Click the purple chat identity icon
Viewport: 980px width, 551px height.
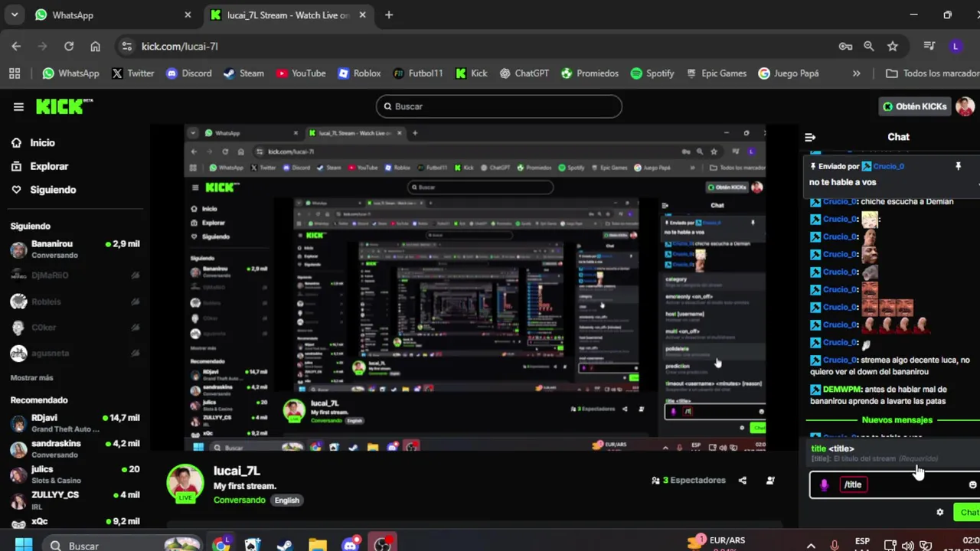point(824,484)
